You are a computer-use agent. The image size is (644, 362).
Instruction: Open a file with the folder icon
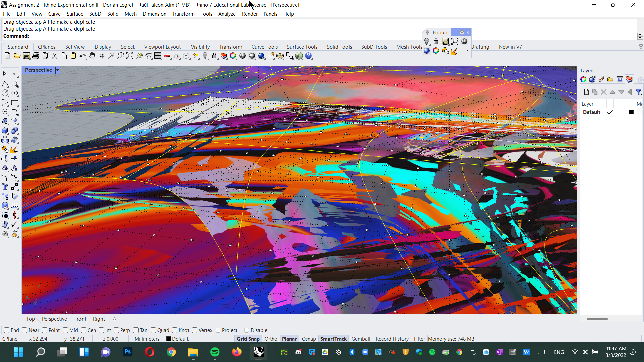point(17,56)
